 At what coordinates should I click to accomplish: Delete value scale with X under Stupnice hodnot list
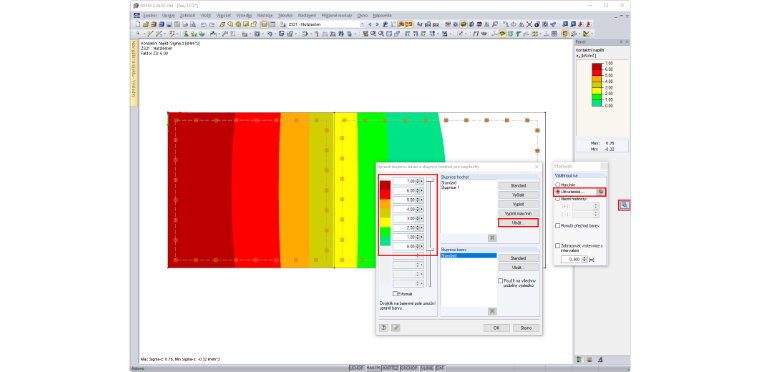coord(492,238)
